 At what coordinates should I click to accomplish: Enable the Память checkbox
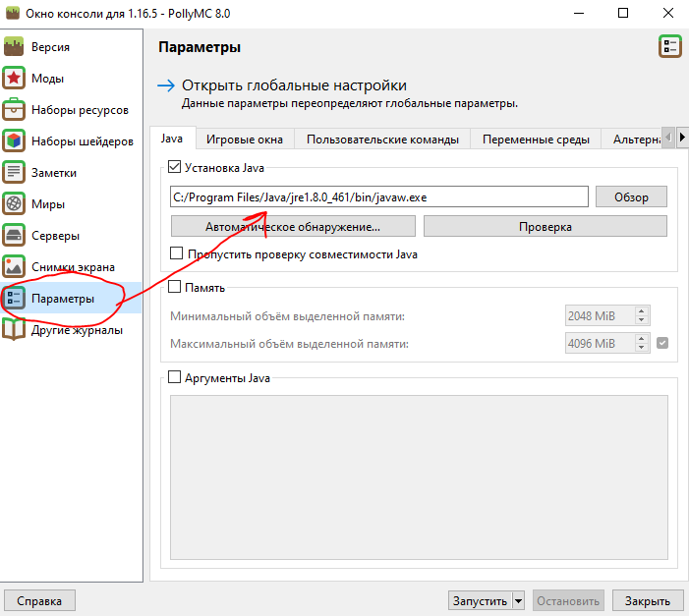[x=174, y=287]
